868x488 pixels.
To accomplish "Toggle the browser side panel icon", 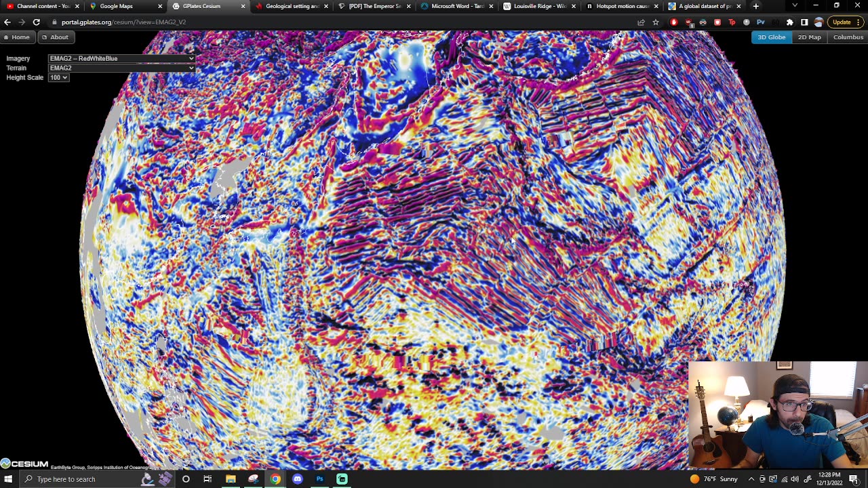I will tap(804, 22).
